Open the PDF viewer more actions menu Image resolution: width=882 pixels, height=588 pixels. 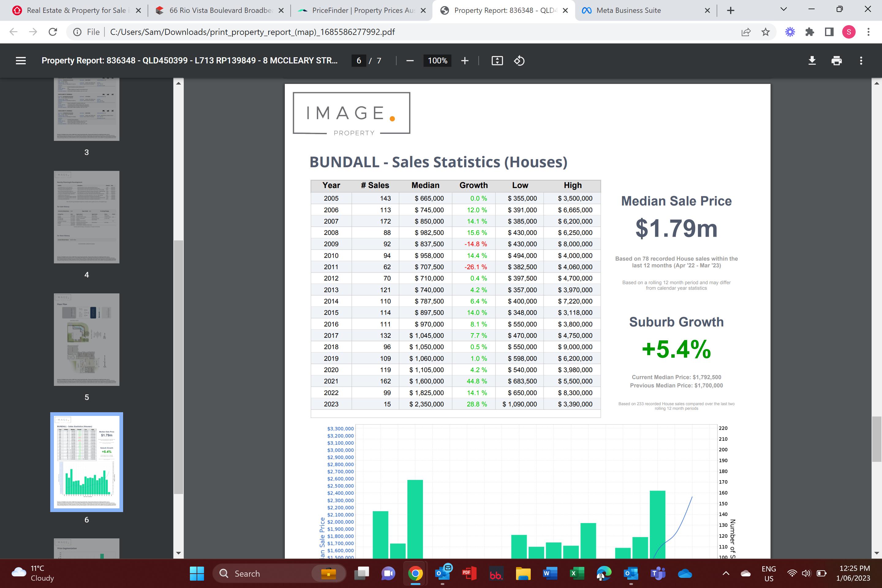[x=861, y=61]
